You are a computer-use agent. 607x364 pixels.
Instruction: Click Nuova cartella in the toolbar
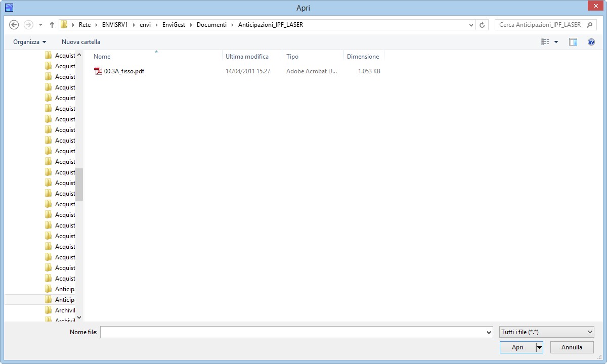tap(81, 42)
